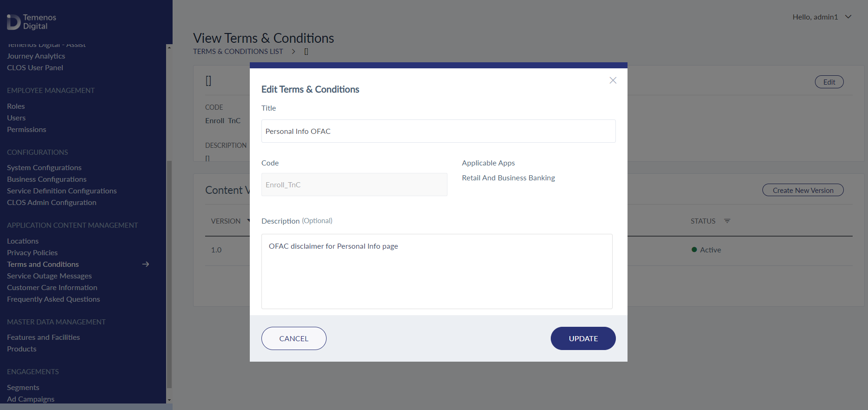868x410 pixels.
Task: Click the UPDATE button
Action: tap(583, 338)
